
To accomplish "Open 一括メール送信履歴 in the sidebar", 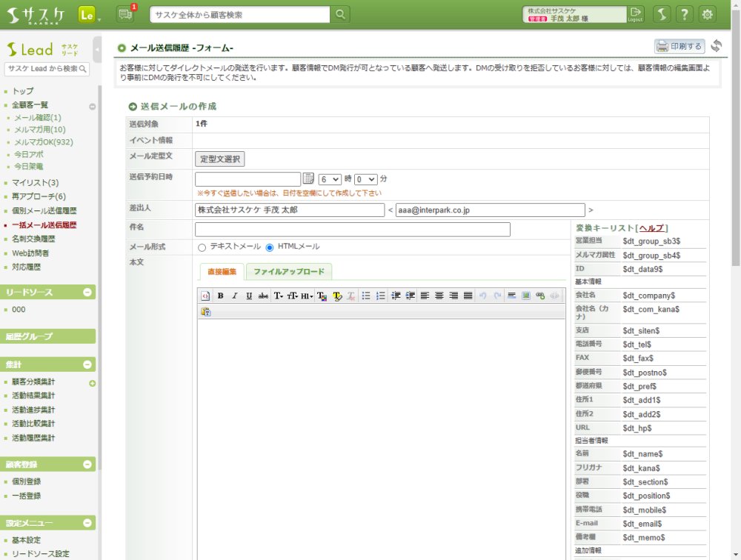I will coord(44,225).
